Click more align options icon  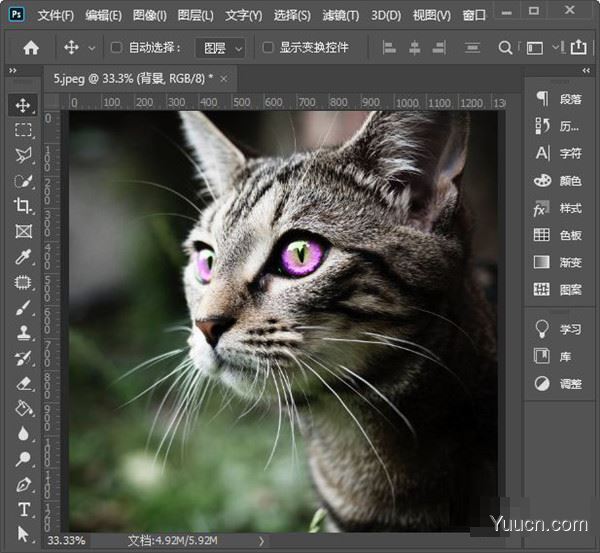point(472,48)
